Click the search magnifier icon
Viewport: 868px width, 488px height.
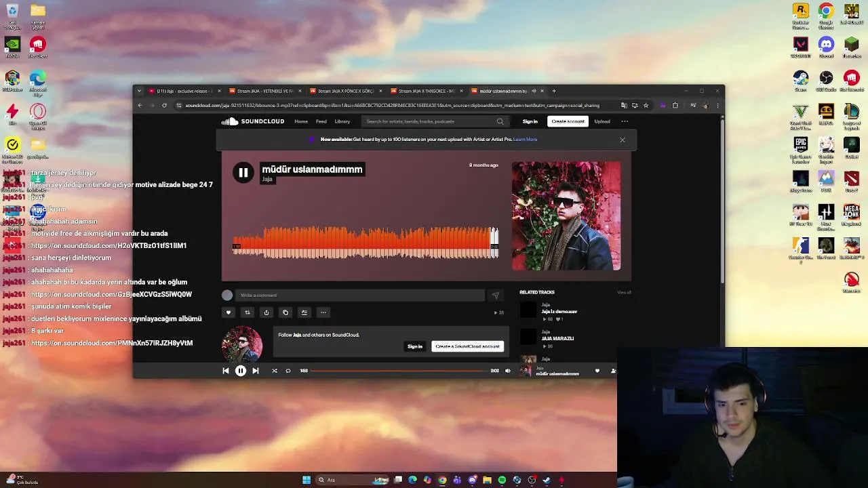[500, 121]
